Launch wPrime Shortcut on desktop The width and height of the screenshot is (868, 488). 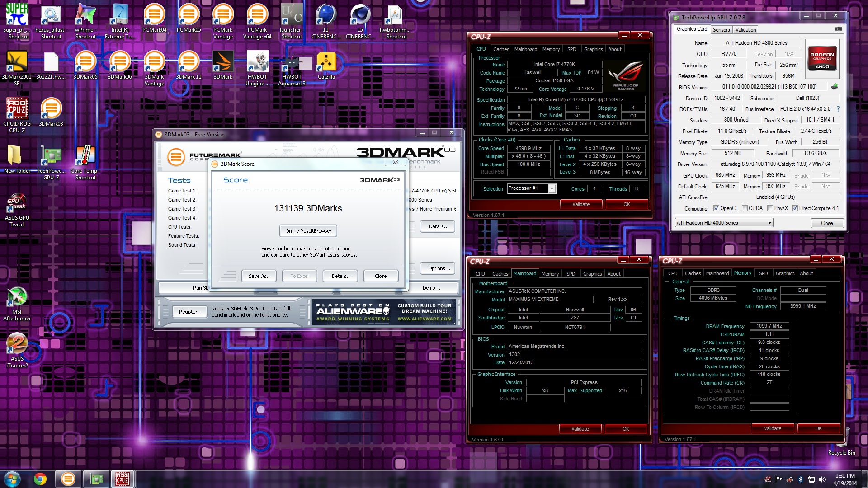pyautogui.click(x=85, y=21)
